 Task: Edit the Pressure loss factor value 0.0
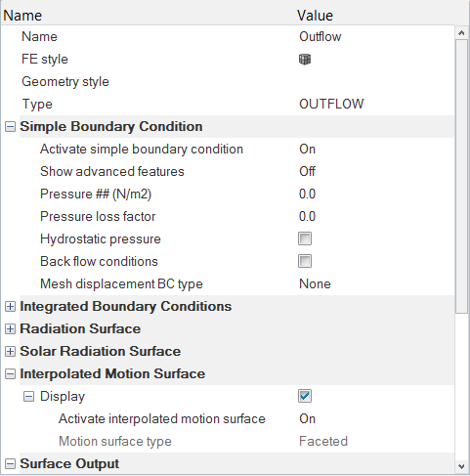click(307, 217)
